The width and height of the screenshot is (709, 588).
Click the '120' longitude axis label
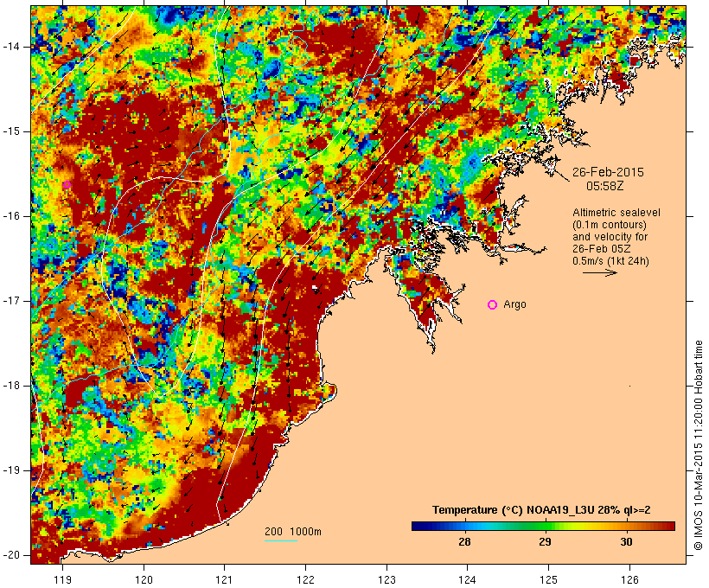(144, 579)
